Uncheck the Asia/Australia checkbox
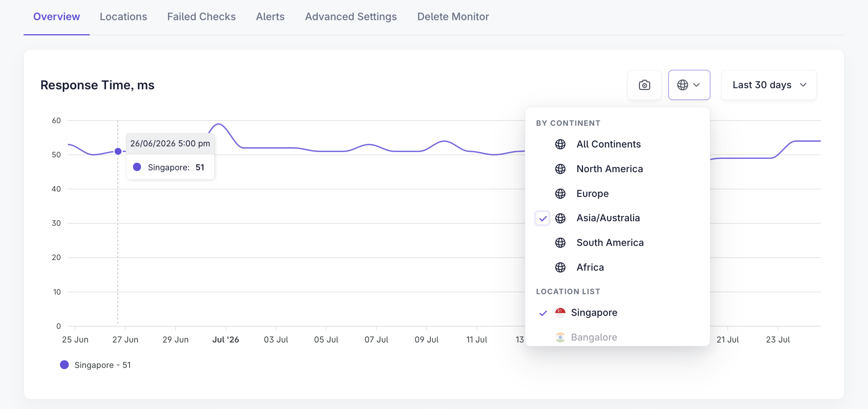This screenshot has width=868, height=409. [542, 218]
